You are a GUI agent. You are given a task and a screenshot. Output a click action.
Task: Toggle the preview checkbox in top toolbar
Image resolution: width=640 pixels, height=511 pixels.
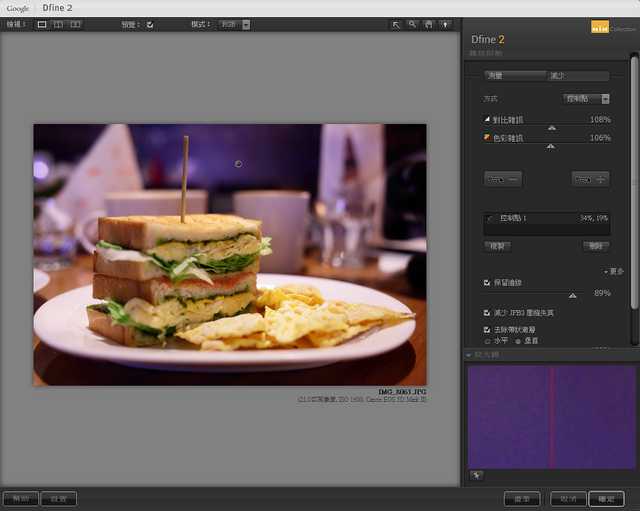[x=150, y=24]
